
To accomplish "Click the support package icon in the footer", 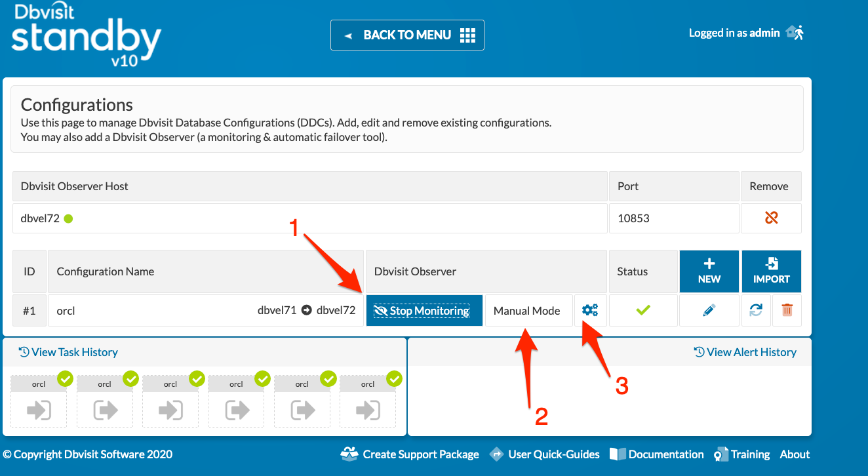I will (x=349, y=454).
